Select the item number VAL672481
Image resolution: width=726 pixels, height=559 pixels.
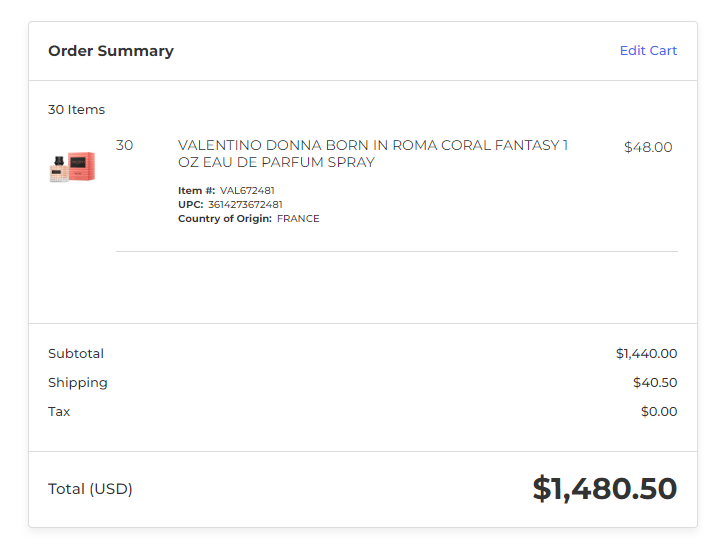coord(247,190)
